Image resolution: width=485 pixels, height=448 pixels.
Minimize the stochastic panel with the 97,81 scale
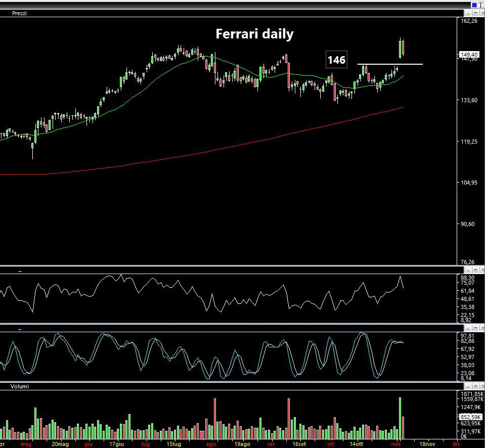point(468,328)
